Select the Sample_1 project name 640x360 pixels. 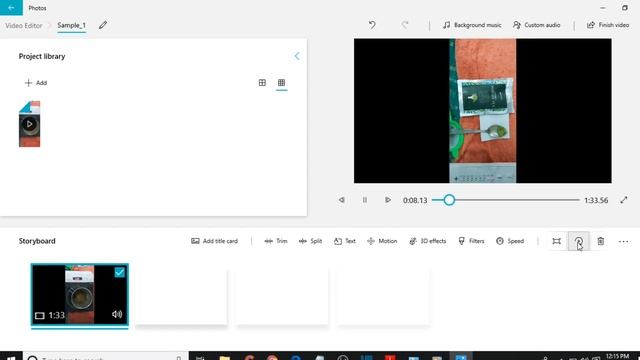point(71,25)
